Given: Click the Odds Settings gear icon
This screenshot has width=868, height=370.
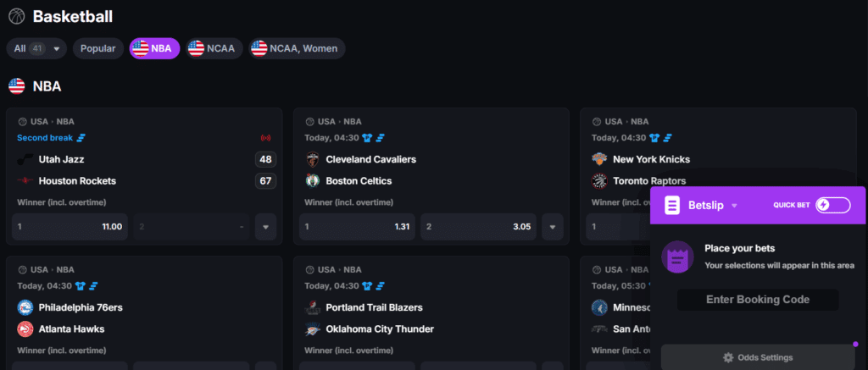Looking at the screenshot, I should pyautogui.click(x=728, y=357).
